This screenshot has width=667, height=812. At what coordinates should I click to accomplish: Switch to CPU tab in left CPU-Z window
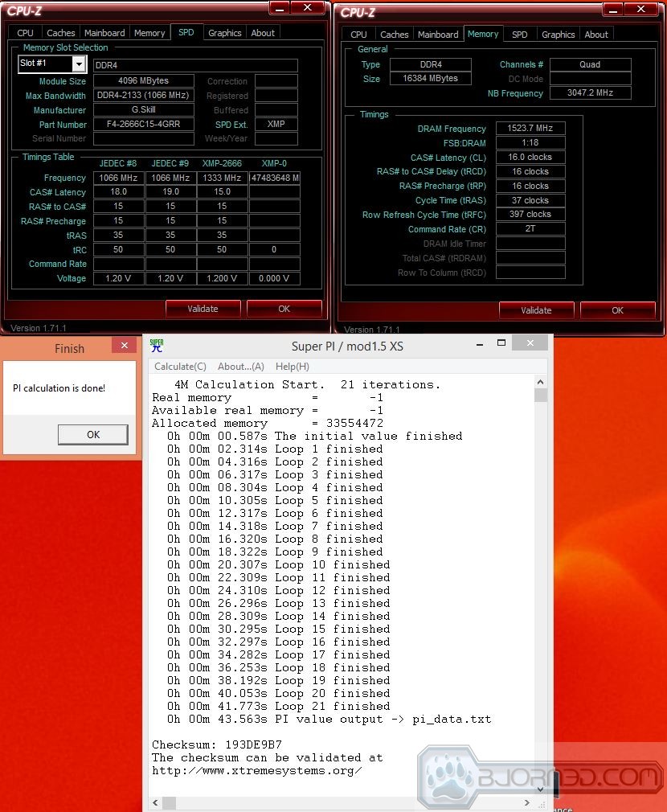[25, 33]
